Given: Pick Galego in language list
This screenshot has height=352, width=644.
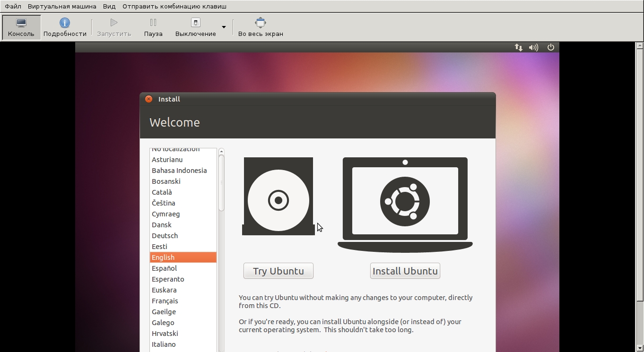Looking at the screenshot, I should [x=183, y=323].
